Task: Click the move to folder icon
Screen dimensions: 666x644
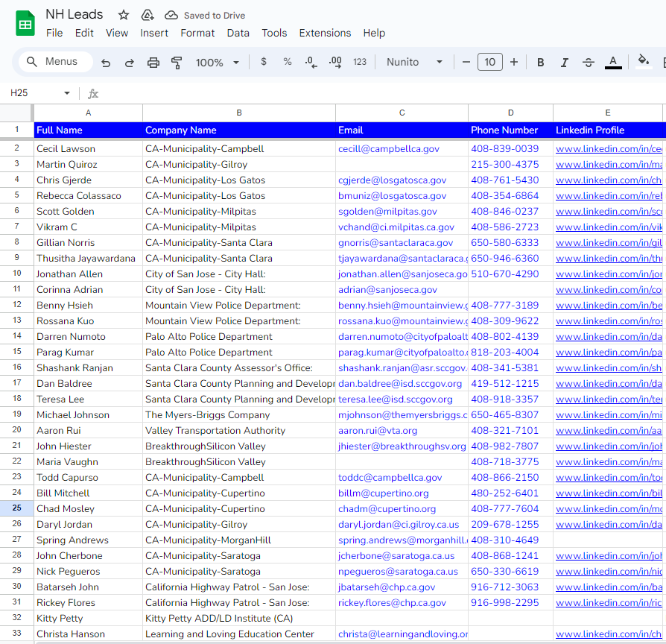Action: click(x=148, y=15)
